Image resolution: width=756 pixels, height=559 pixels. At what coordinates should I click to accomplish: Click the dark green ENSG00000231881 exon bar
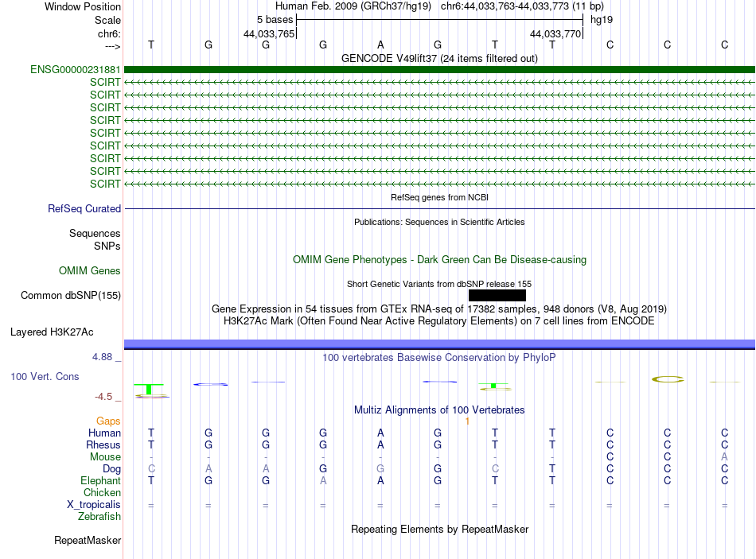coord(440,69)
